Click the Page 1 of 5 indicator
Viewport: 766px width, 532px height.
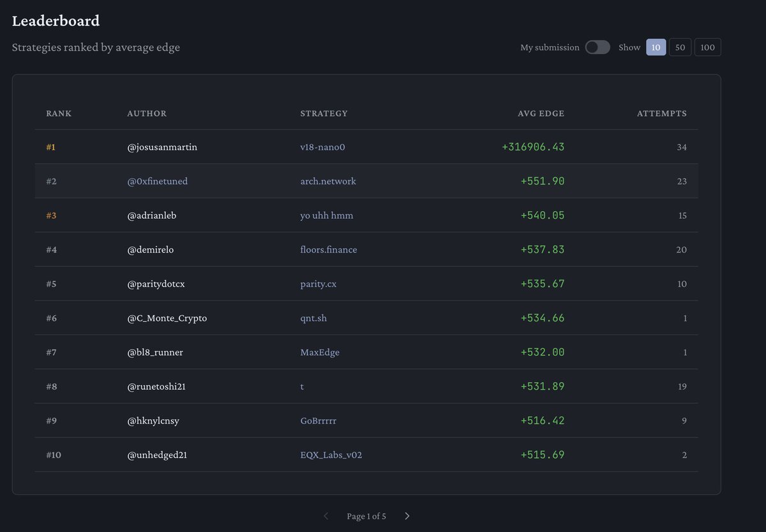tap(366, 516)
